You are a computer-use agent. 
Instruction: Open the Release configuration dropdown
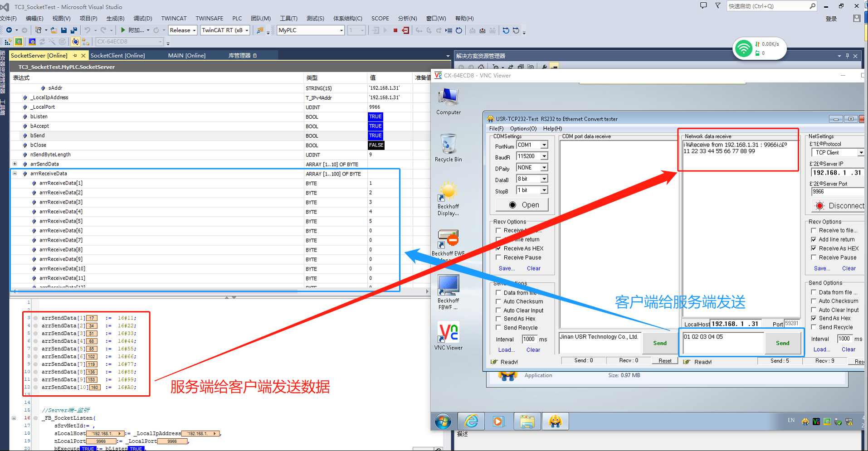(x=182, y=30)
